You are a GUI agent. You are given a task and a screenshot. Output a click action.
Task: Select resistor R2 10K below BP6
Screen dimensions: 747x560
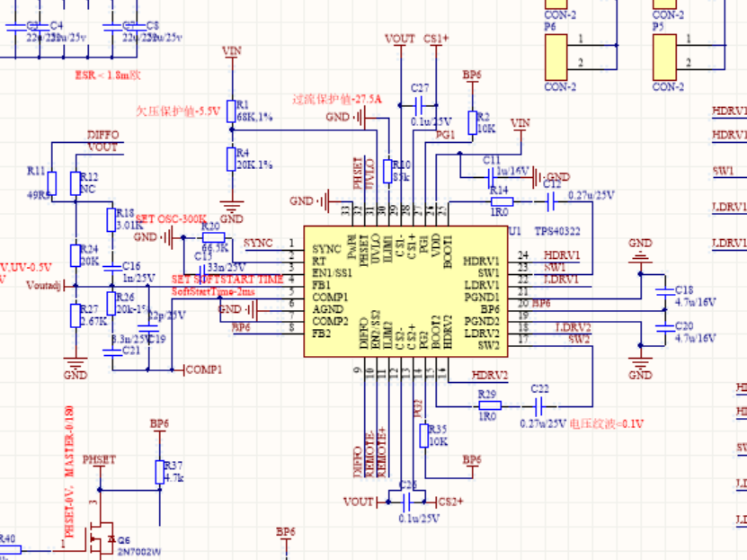(x=472, y=123)
